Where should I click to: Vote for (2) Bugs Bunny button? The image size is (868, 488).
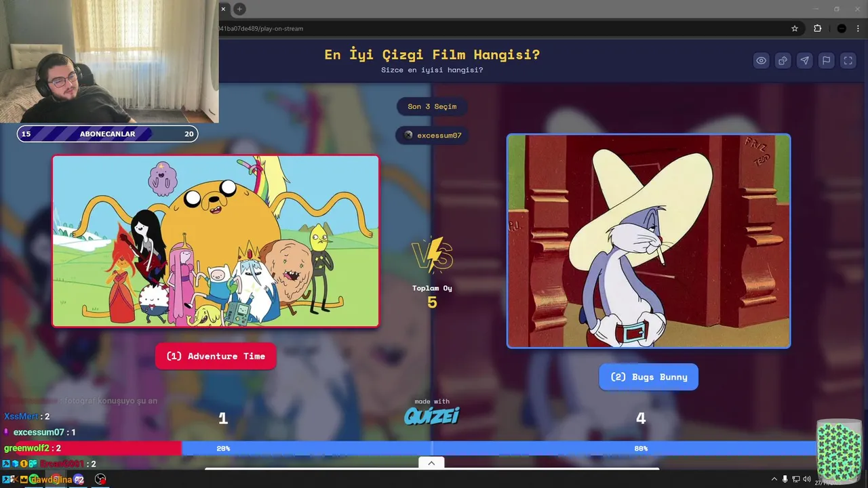click(x=648, y=377)
